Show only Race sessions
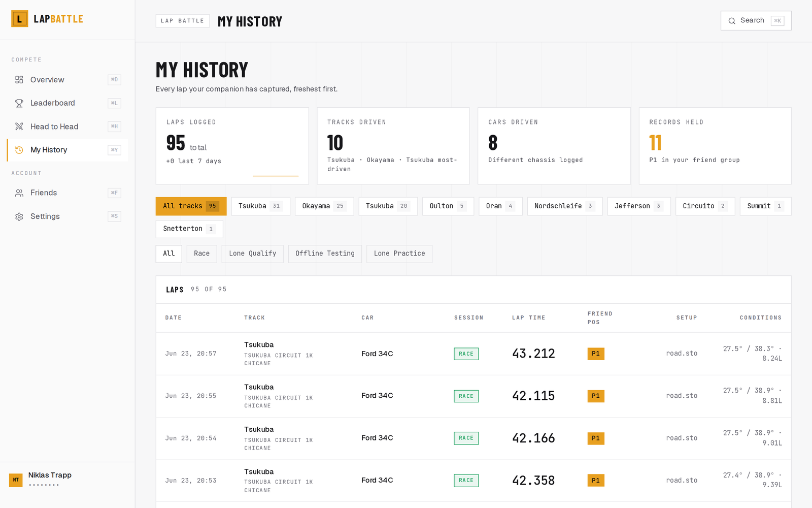Viewport: 812px width, 508px height. coord(201,253)
